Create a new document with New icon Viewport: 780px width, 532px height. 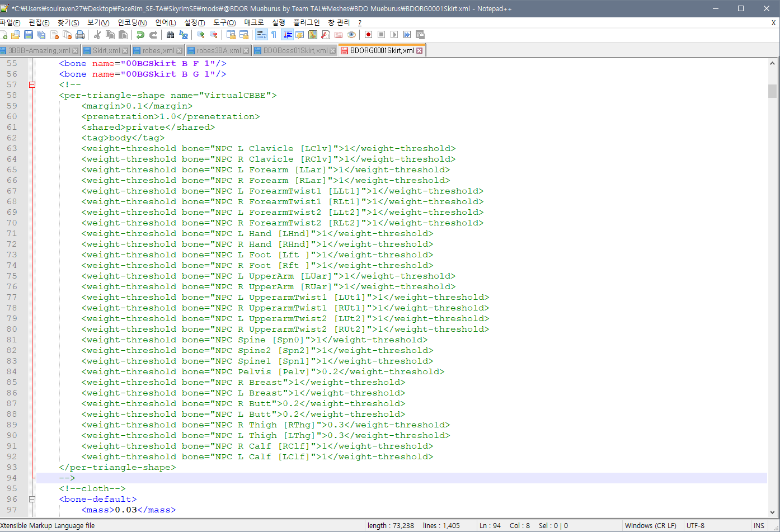[x=3, y=35]
